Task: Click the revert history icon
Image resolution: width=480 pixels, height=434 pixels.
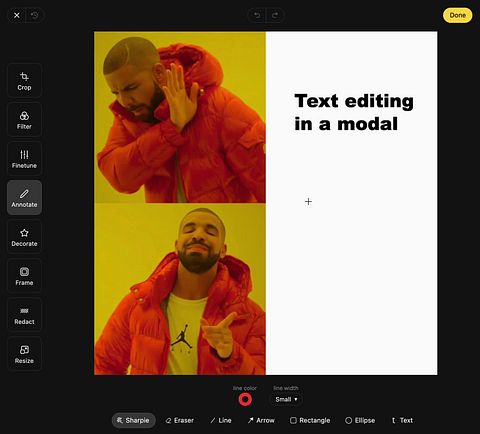Action: coord(35,15)
